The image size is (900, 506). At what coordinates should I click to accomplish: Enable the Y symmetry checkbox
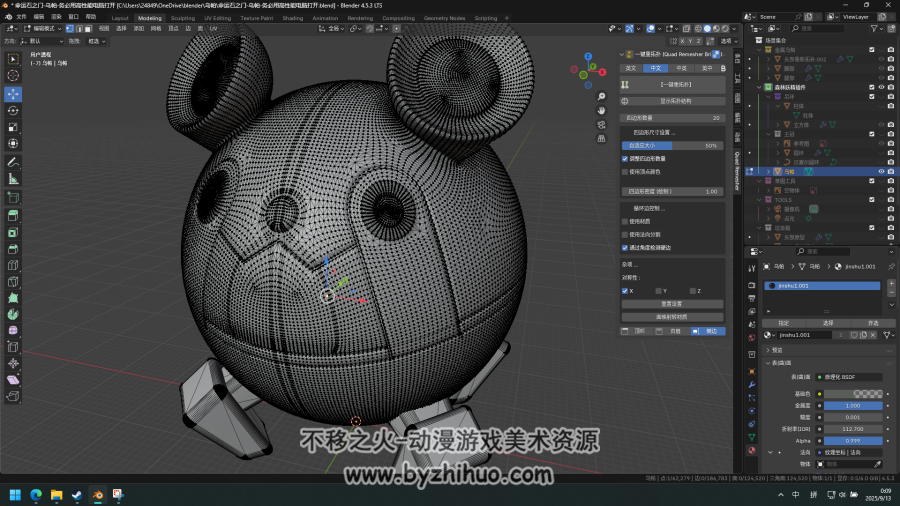click(658, 291)
